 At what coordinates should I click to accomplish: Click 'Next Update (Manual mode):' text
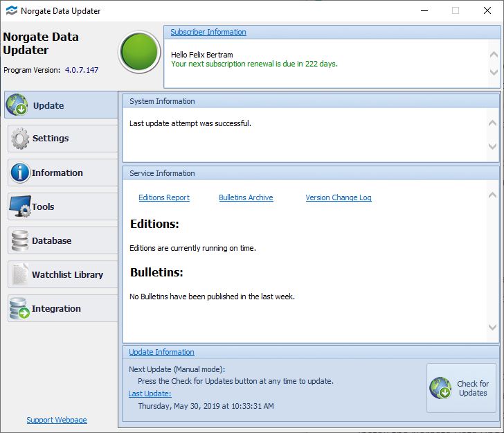pyautogui.click(x=177, y=369)
